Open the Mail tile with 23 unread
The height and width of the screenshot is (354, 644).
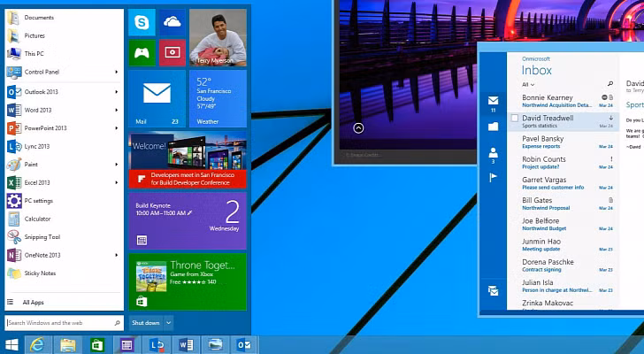pyautogui.click(x=157, y=98)
